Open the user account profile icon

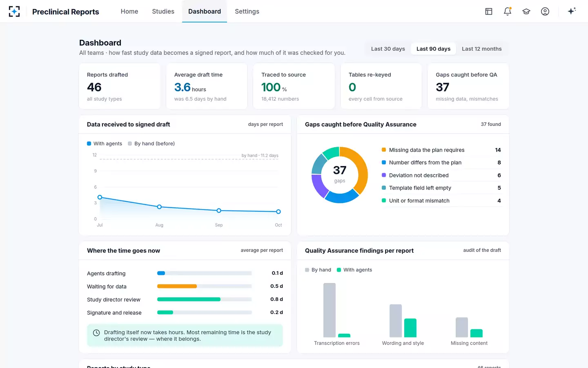545,11
